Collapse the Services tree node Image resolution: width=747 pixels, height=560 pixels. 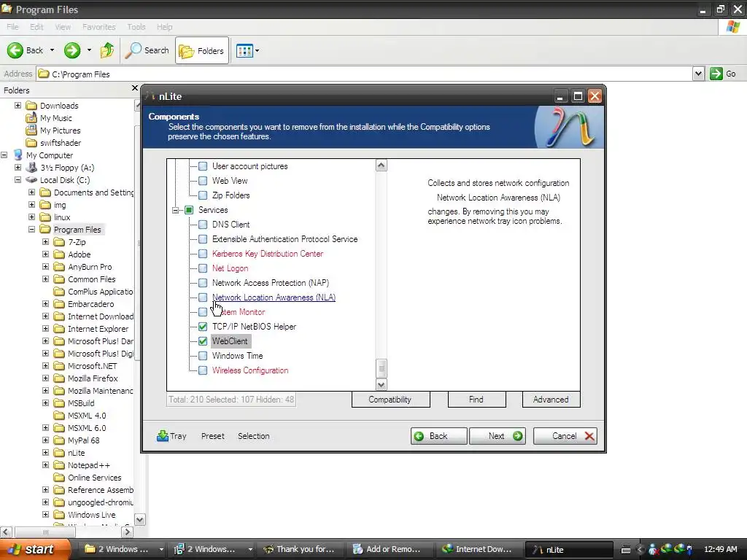pyautogui.click(x=175, y=210)
